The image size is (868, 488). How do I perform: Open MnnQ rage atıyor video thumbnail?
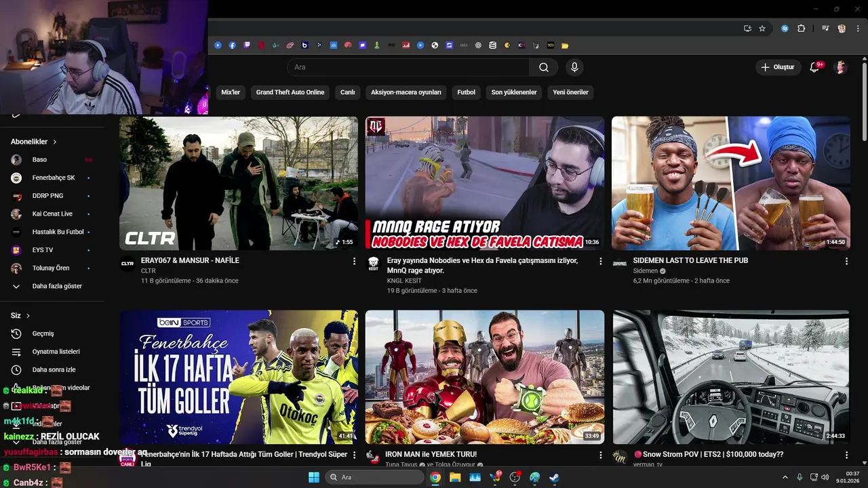[485, 183]
